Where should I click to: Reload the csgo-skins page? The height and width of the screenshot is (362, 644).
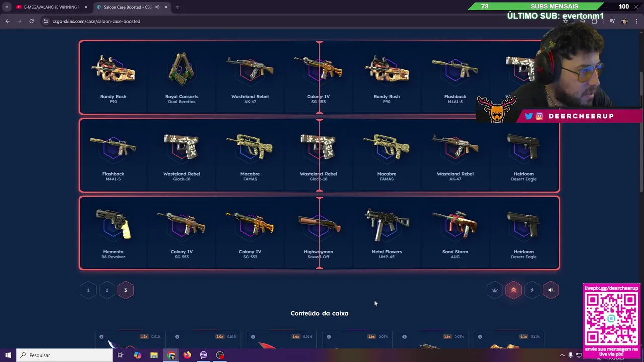(x=31, y=21)
